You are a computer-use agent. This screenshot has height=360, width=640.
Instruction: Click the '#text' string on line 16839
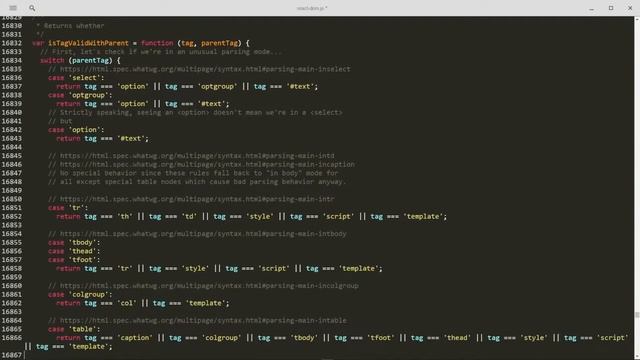click(211, 104)
